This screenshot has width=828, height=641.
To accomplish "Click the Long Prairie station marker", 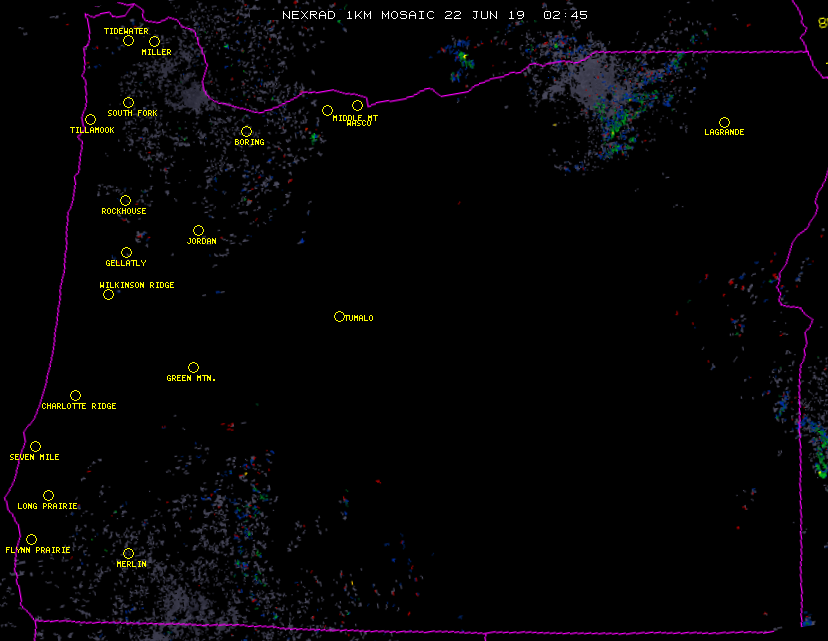I will 48,496.
